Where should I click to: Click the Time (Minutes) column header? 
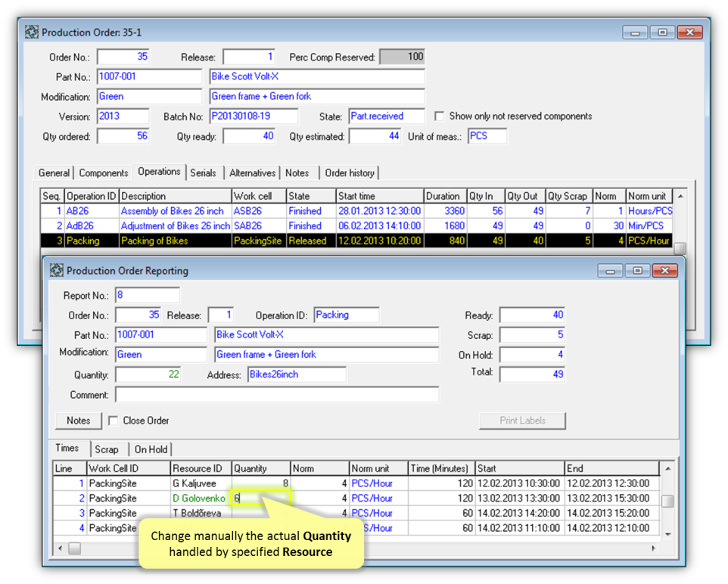pos(441,468)
